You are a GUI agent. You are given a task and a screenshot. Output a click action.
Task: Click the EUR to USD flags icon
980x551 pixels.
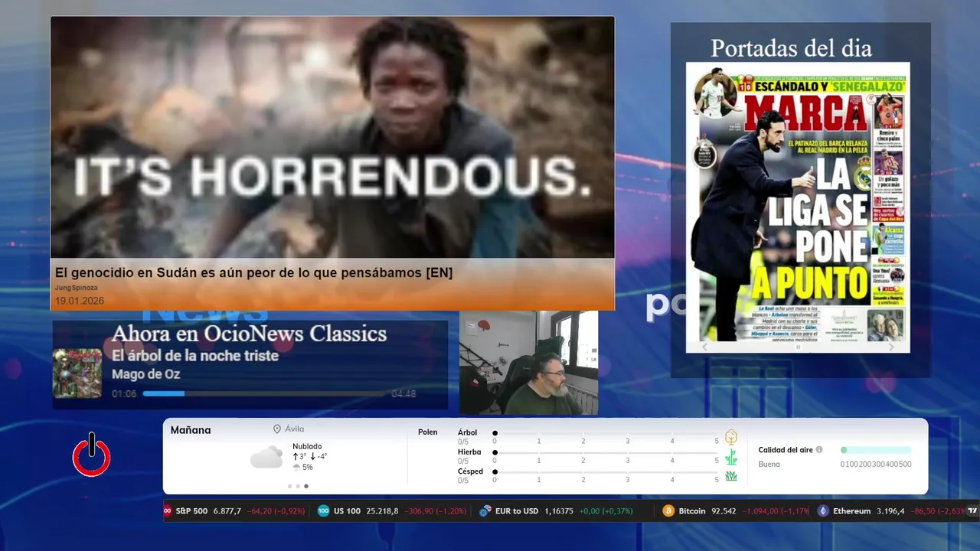coord(485,510)
